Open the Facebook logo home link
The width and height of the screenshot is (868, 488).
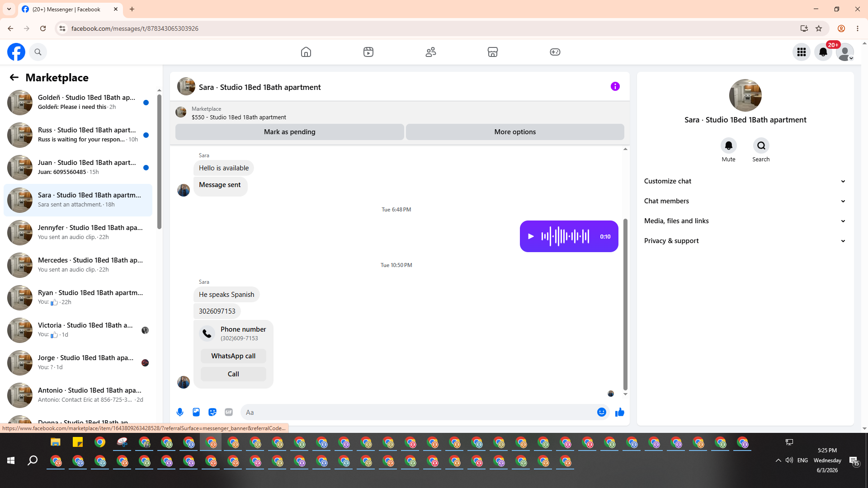click(x=16, y=52)
